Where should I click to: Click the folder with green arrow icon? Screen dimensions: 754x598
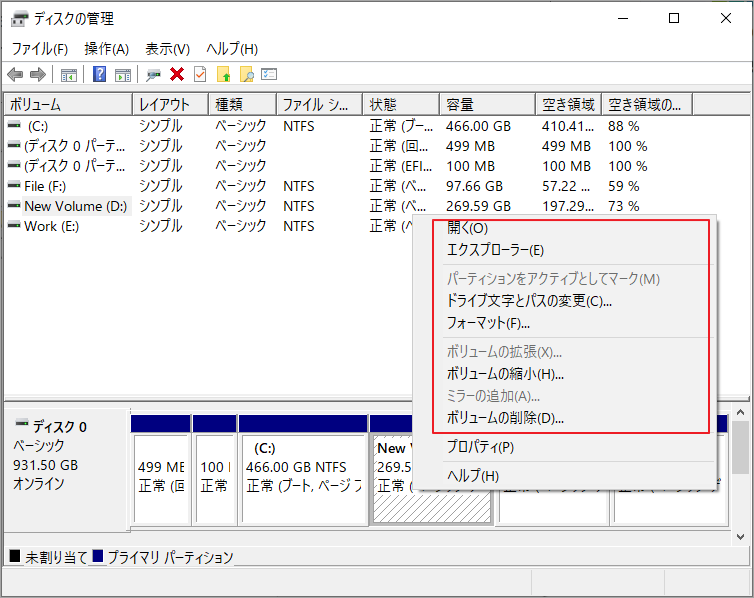tap(224, 75)
